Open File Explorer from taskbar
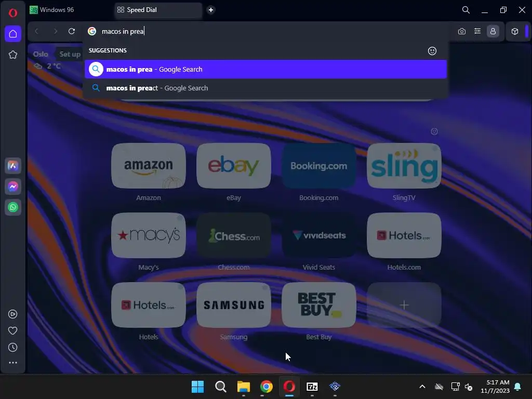Screen dimensions: 532x399 tap(244, 387)
